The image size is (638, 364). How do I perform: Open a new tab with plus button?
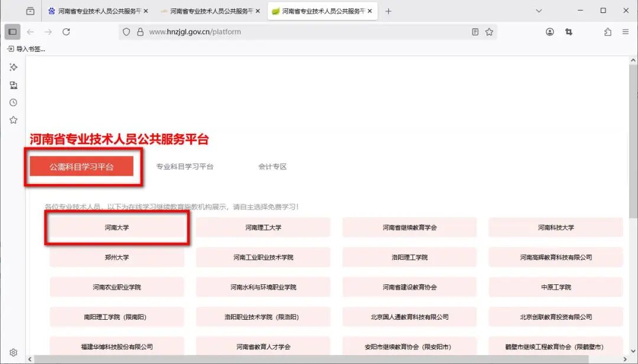[388, 11]
